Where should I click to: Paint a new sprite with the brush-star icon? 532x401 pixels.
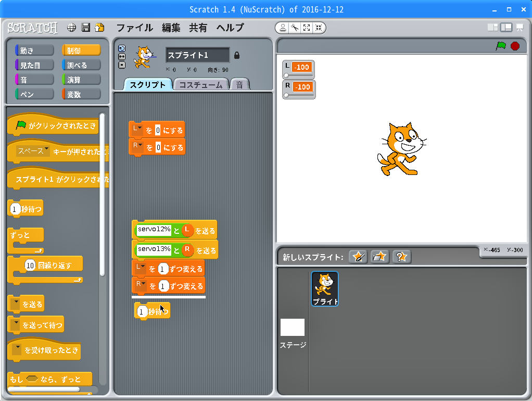358,257
